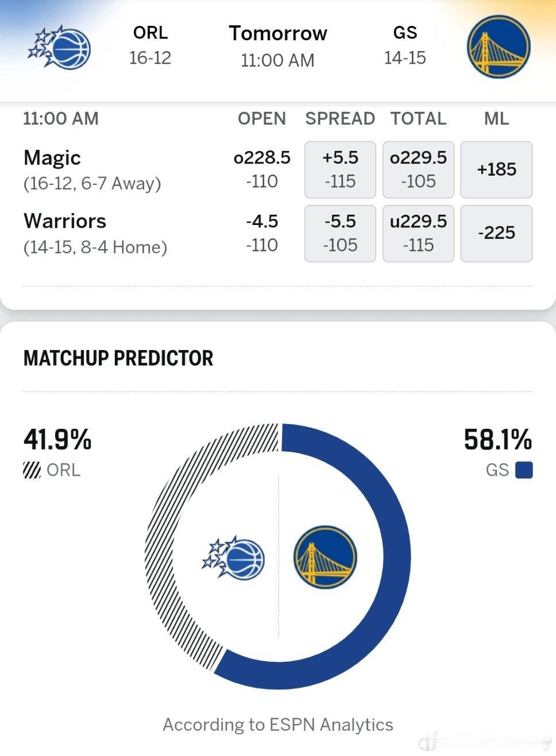Tap GS team abbreviation in header

point(405,33)
